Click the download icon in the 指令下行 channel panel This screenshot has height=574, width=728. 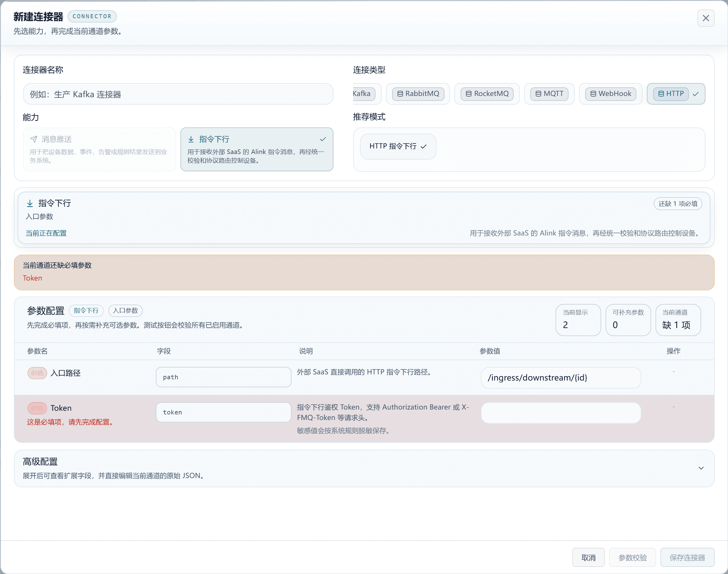click(30, 203)
